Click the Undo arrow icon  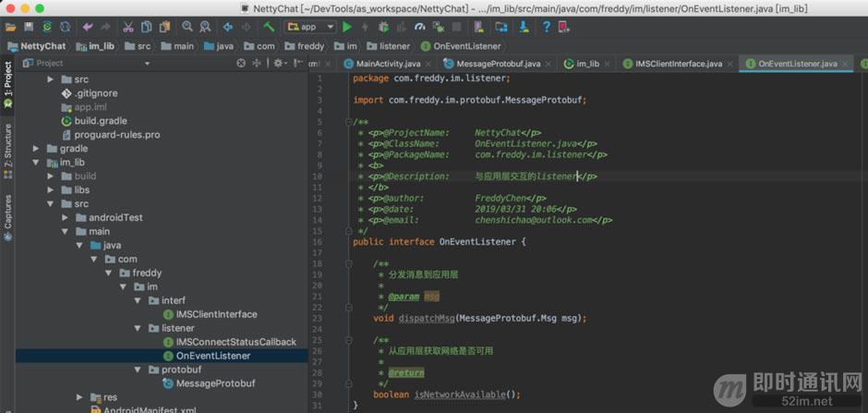coord(88,27)
